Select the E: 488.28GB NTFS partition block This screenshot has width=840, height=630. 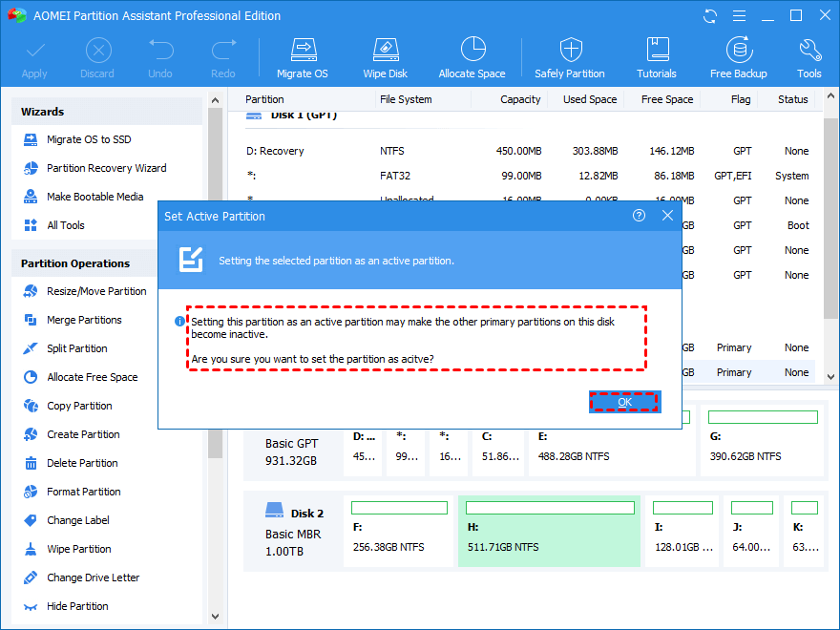point(612,452)
